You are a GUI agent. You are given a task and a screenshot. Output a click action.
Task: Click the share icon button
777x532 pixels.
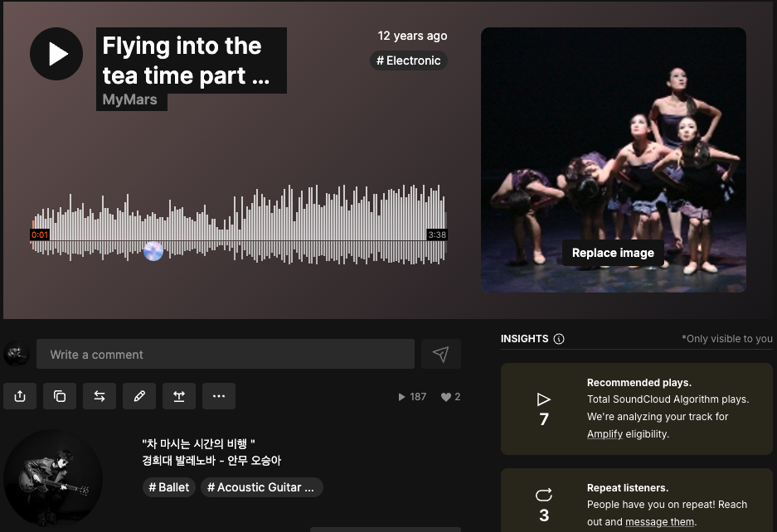pos(20,396)
